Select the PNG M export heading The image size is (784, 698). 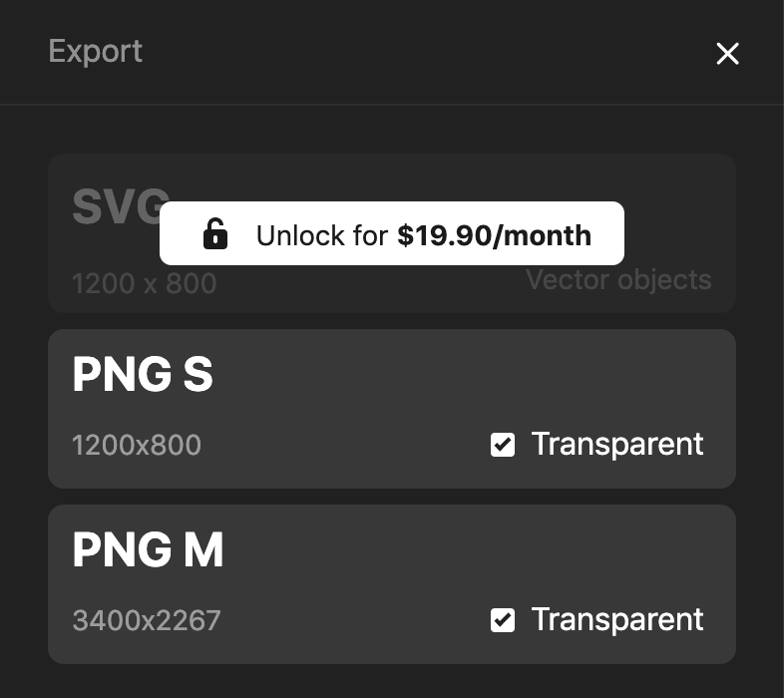pyautogui.click(x=148, y=549)
